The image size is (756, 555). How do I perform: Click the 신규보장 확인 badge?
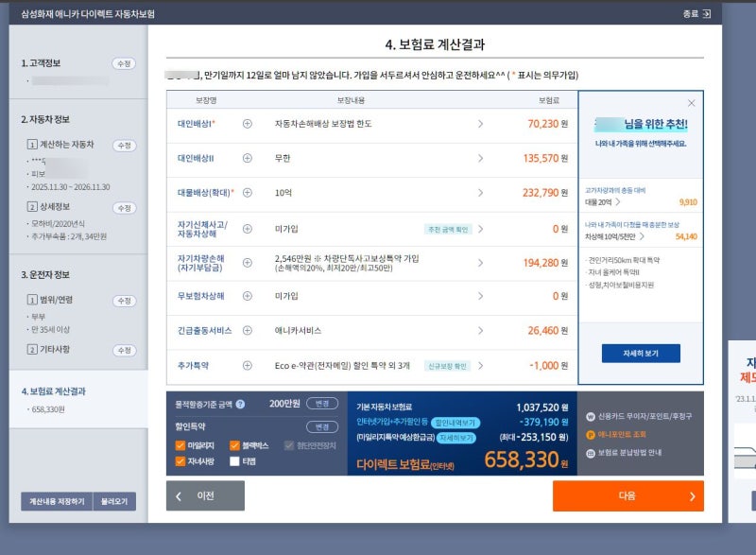click(447, 366)
